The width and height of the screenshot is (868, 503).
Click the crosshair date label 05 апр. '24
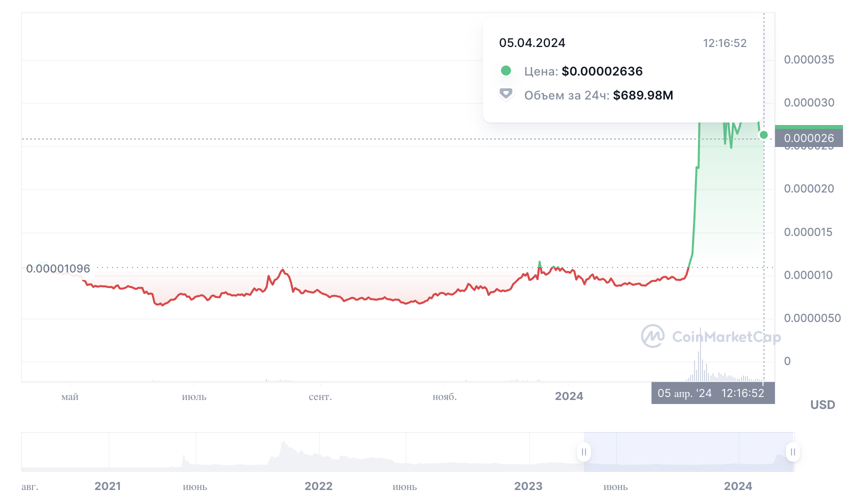click(x=684, y=393)
